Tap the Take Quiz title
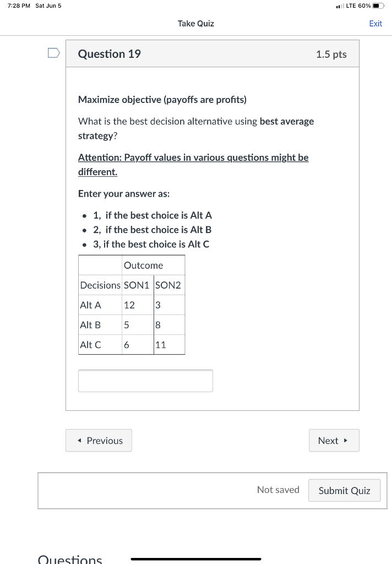 pyautogui.click(x=195, y=24)
